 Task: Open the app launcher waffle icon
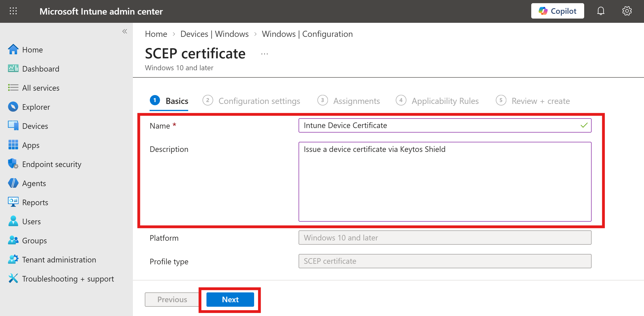(13, 11)
